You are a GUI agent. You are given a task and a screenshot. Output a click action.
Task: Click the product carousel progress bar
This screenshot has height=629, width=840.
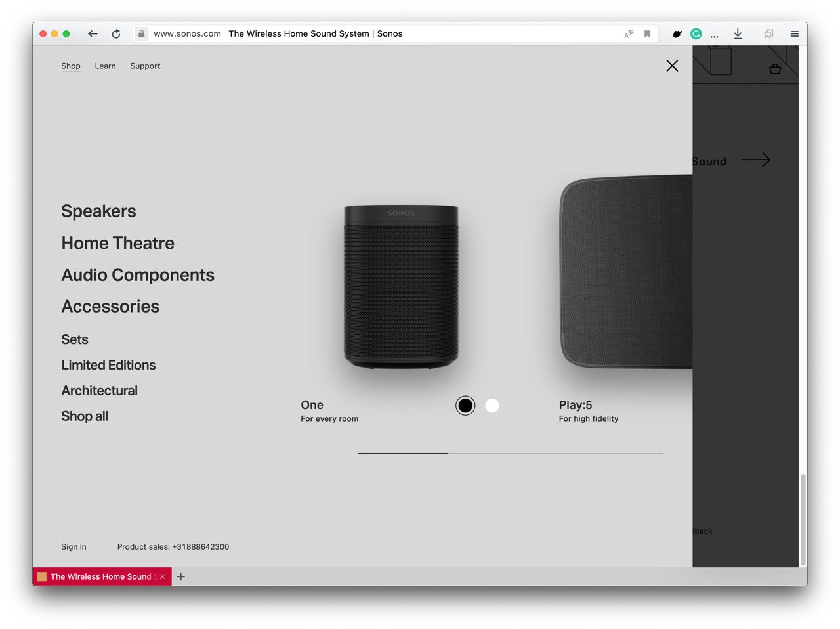click(511, 453)
